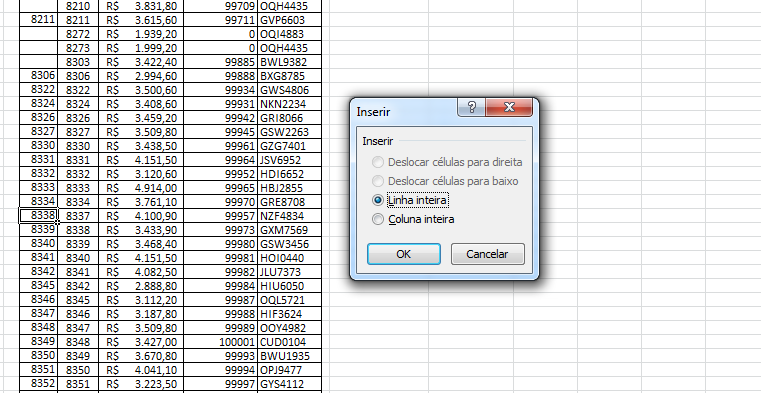Image resolution: width=761 pixels, height=393 pixels.
Task: Click the value 4.100,90 cell
Action: pyautogui.click(x=141, y=216)
